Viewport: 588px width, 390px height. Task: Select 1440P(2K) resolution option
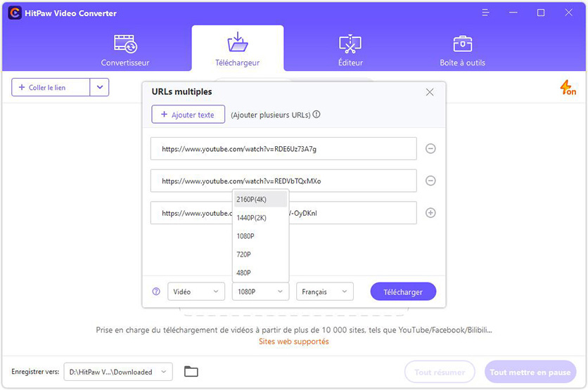[261, 218]
